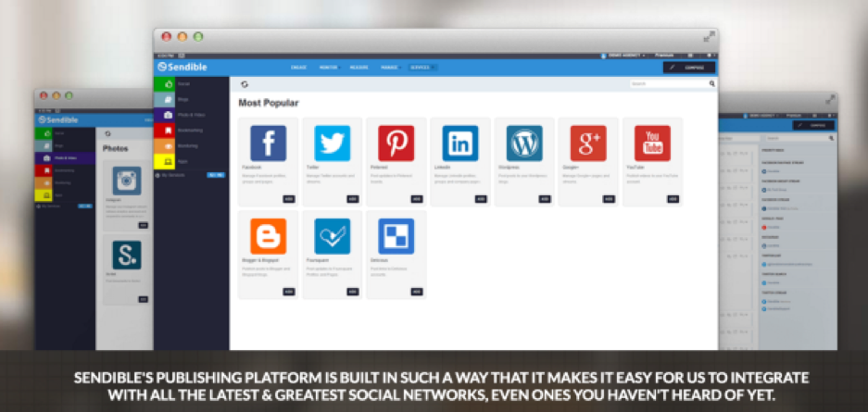Expand the Demo Agency dropdown in the right window
The height and width of the screenshot is (412, 868).
(x=762, y=116)
